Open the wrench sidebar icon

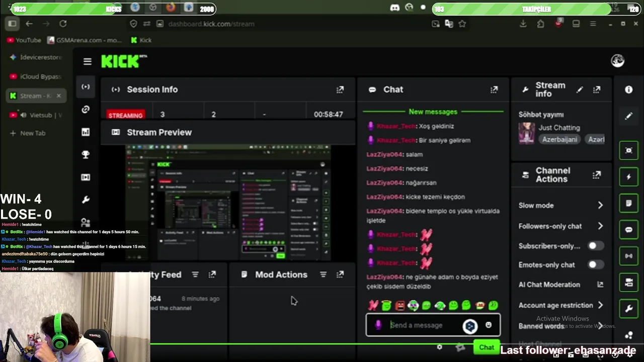point(86,200)
